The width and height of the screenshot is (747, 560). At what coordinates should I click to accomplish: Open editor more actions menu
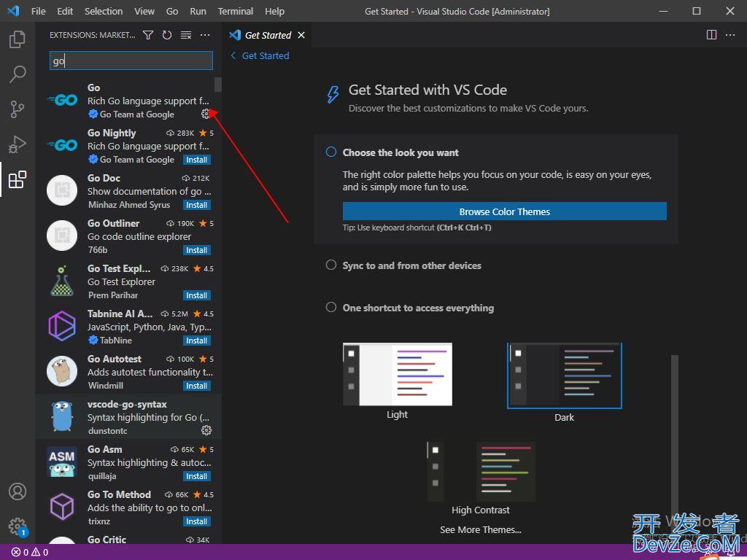pos(729,35)
